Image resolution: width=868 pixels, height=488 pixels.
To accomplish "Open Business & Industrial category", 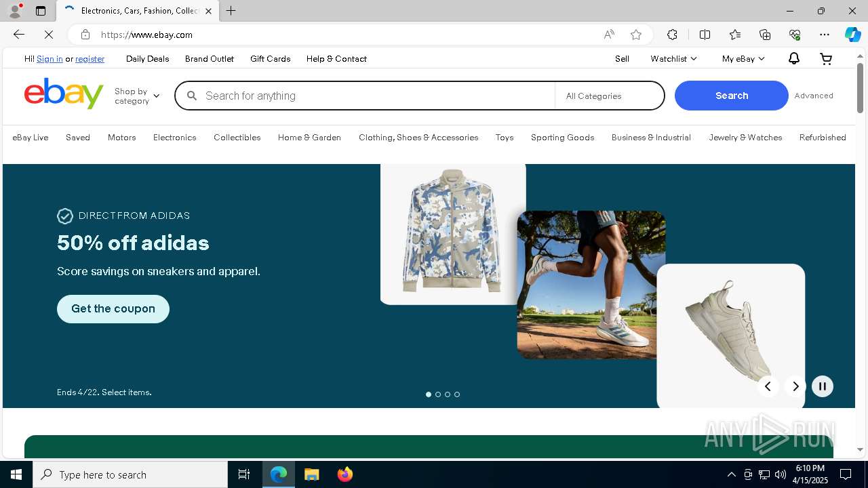I will point(651,138).
